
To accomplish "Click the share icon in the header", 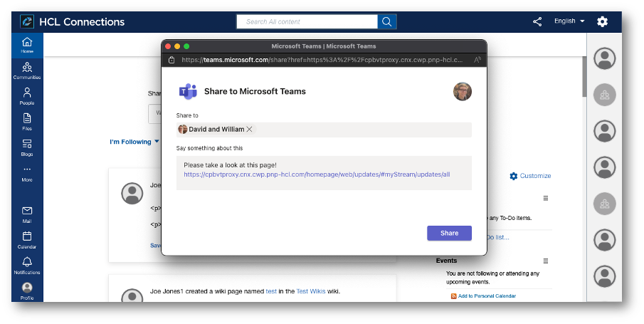I will [537, 21].
